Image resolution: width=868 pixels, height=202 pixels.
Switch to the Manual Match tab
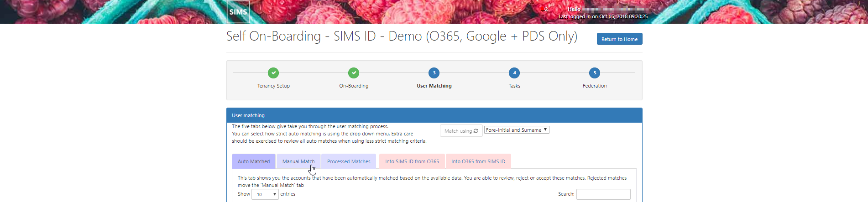(x=298, y=161)
